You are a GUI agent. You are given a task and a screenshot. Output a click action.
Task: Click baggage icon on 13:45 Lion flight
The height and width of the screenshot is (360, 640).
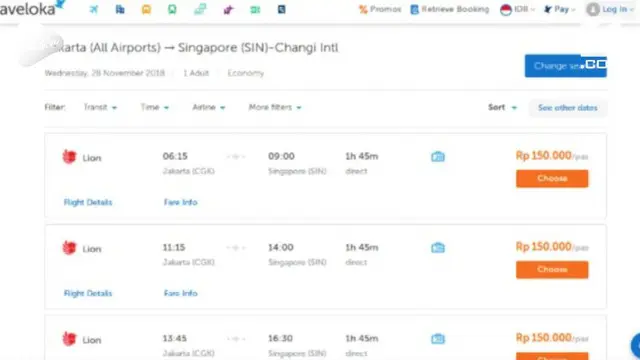click(x=438, y=339)
